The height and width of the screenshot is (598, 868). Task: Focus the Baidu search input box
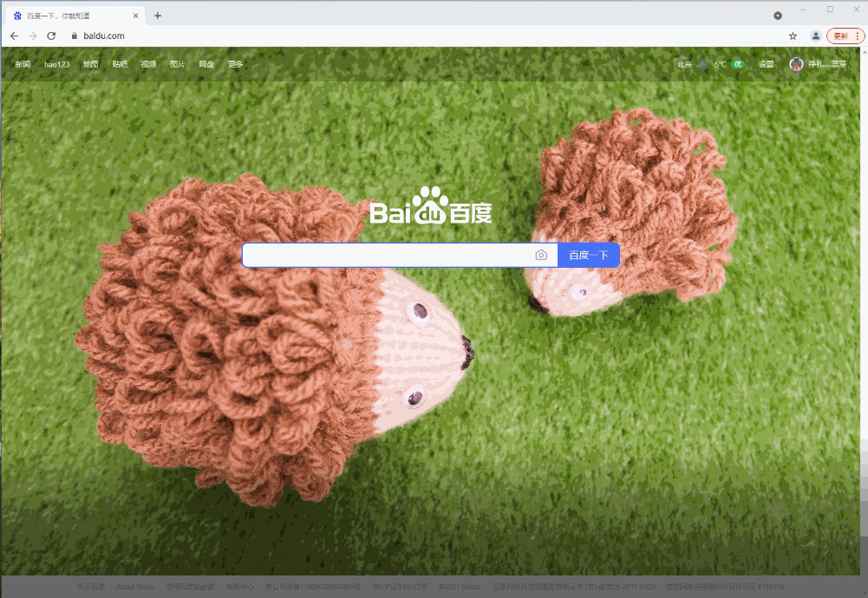coord(386,255)
